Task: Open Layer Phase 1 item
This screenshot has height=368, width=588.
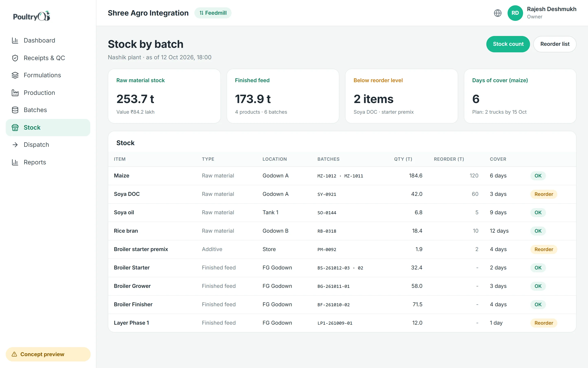Action: (131, 323)
